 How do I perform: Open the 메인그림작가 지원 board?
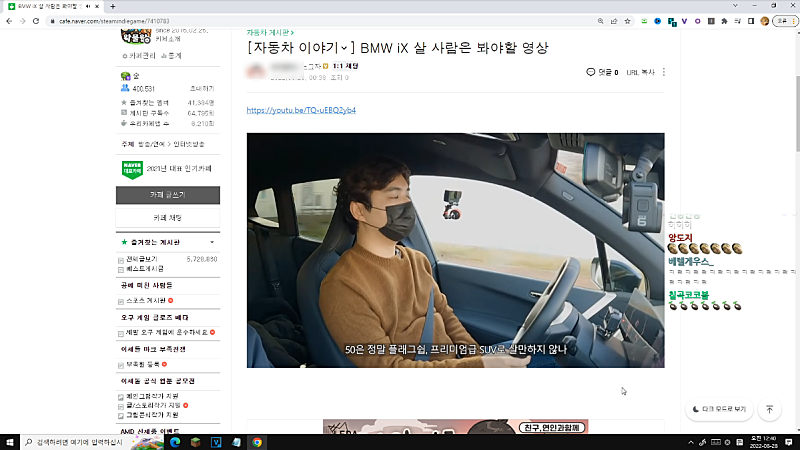point(152,396)
